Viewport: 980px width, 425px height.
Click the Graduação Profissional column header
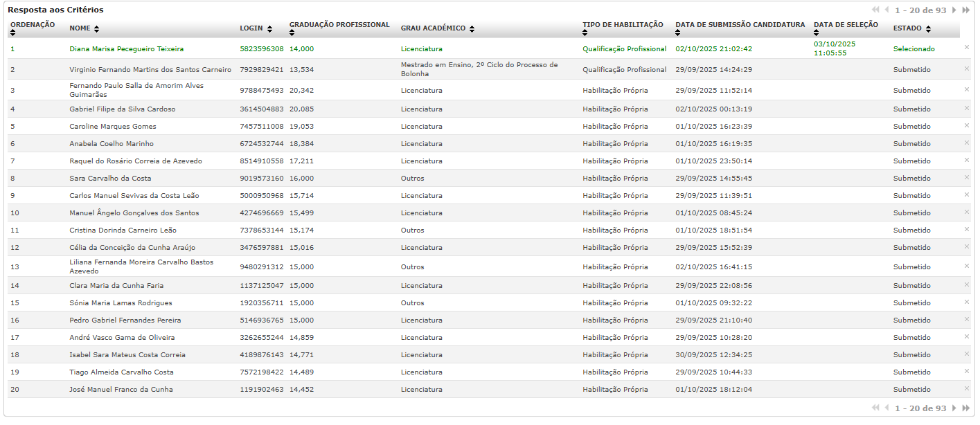click(x=339, y=25)
